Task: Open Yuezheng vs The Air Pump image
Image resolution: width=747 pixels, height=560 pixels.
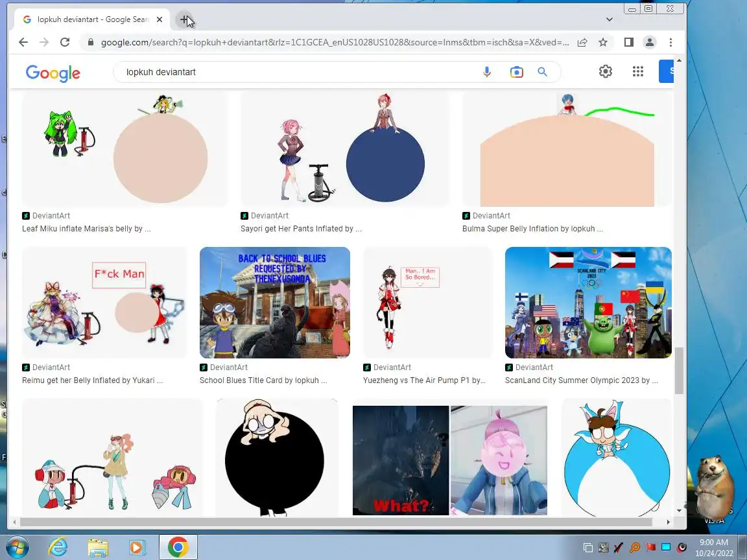Action: pos(428,303)
